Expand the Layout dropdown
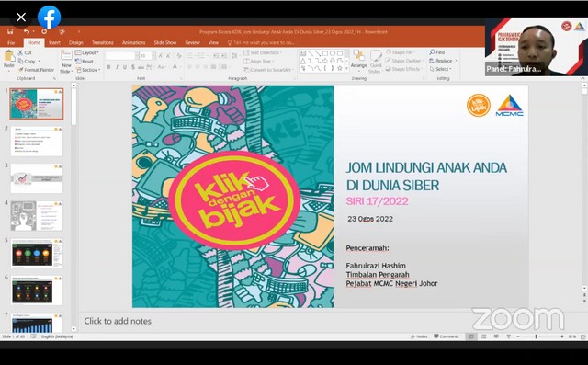 tap(87, 52)
